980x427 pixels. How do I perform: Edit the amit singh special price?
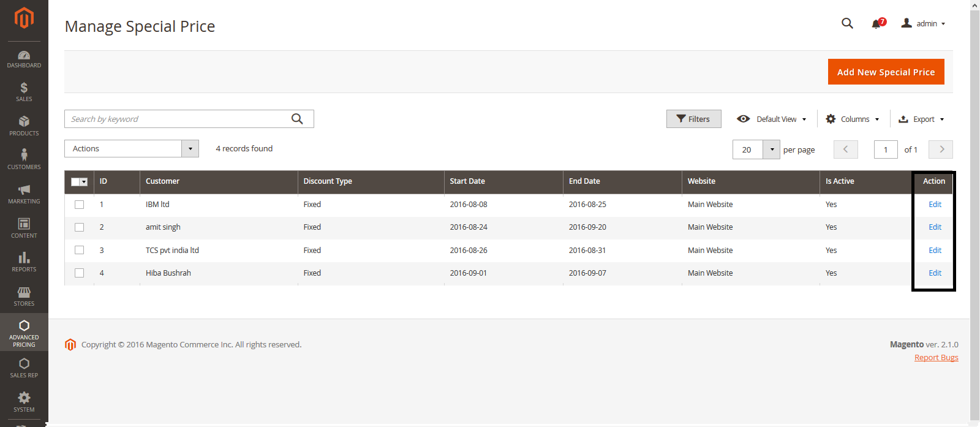point(935,227)
